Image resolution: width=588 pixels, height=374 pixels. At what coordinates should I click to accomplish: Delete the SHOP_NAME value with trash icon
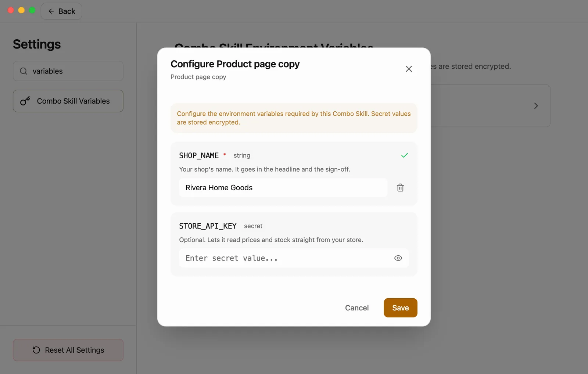point(400,188)
